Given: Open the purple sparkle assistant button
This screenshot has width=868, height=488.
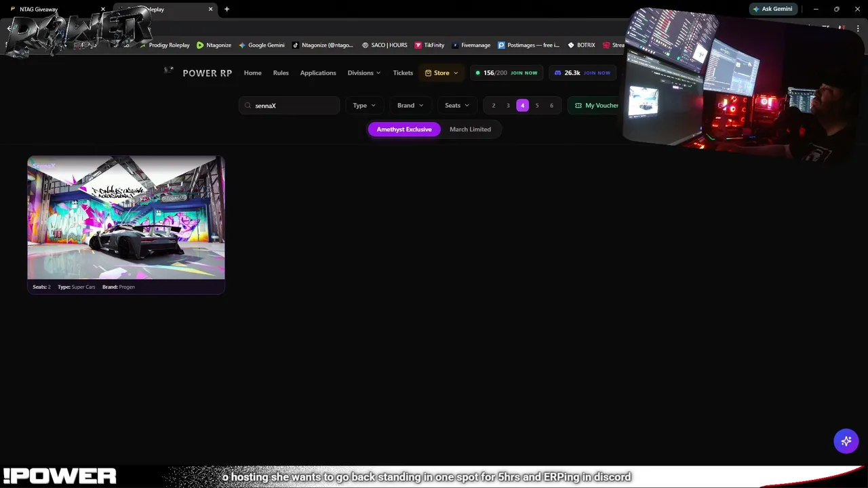Looking at the screenshot, I should [x=846, y=441].
